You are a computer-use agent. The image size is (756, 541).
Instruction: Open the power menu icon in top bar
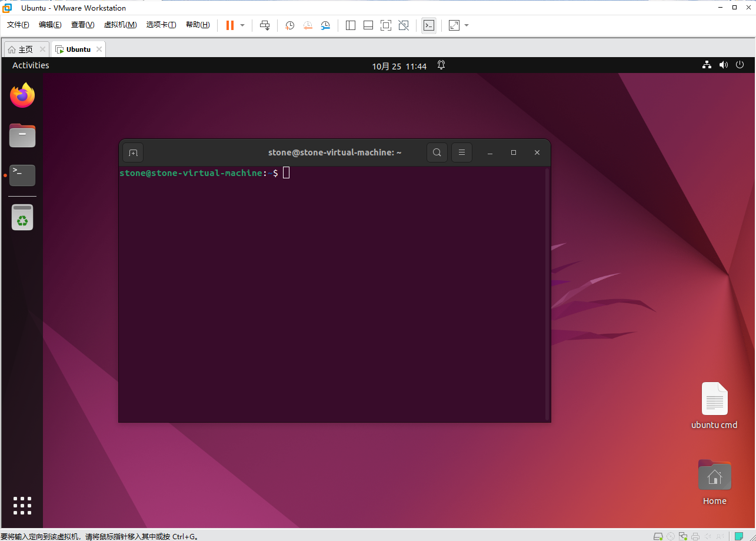click(740, 65)
